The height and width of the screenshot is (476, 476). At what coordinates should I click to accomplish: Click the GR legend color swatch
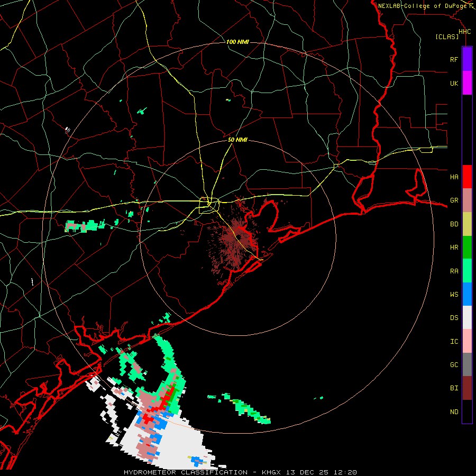coord(467,200)
